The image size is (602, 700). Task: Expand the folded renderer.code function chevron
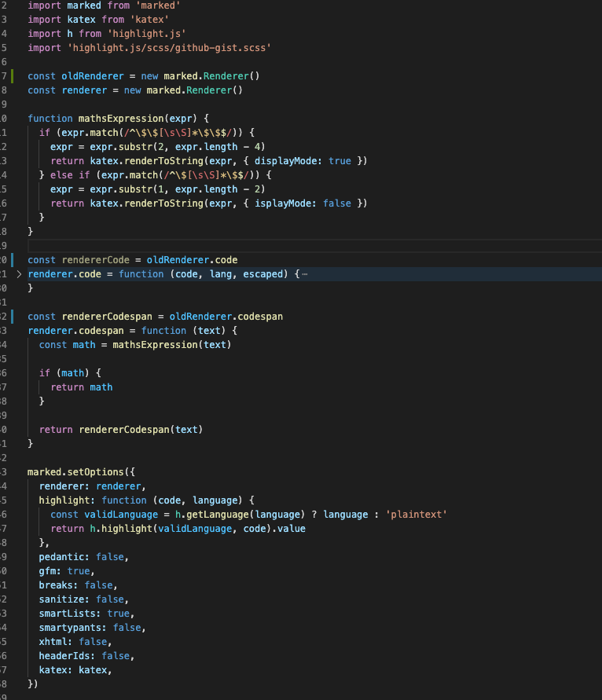(x=19, y=274)
